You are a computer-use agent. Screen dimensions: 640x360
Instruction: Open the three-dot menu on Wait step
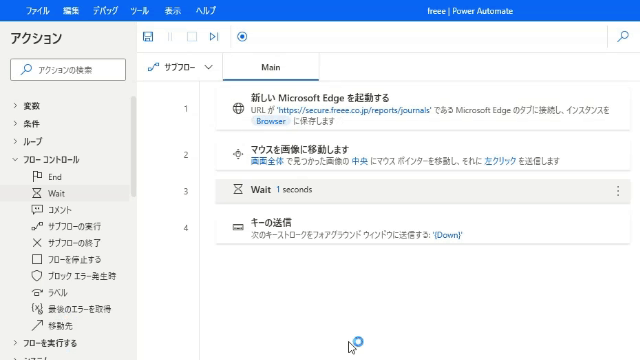pyautogui.click(x=618, y=191)
